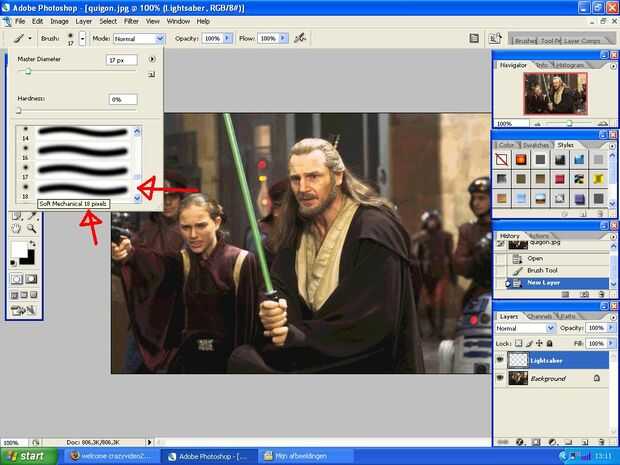Set history brush source to quigon.jpg snapshot

pos(501,244)
